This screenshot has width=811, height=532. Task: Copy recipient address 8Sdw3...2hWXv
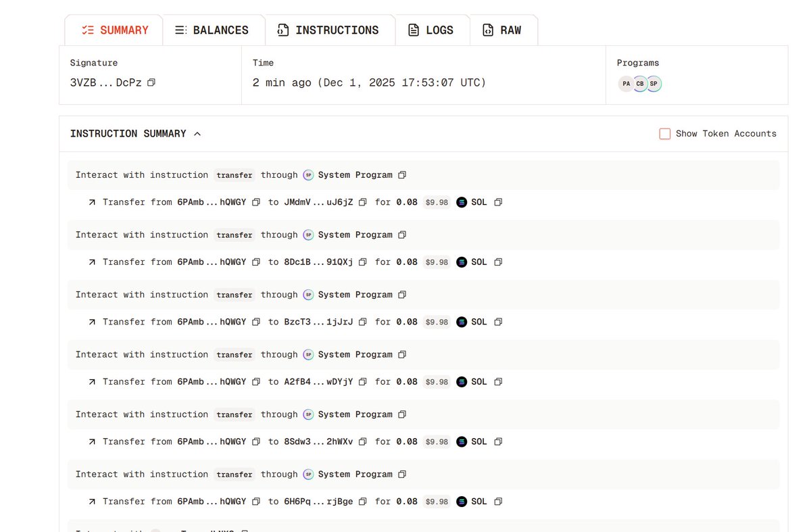(363, 441)
